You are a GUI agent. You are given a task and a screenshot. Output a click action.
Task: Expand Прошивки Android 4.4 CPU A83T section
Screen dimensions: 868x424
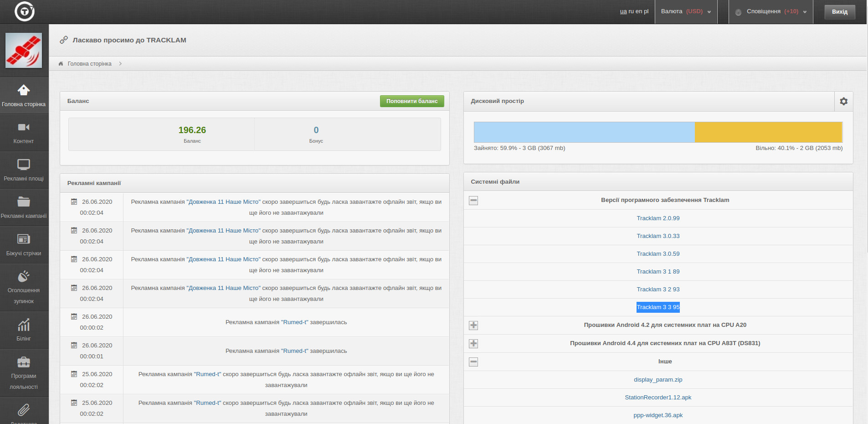pos(473,344)
